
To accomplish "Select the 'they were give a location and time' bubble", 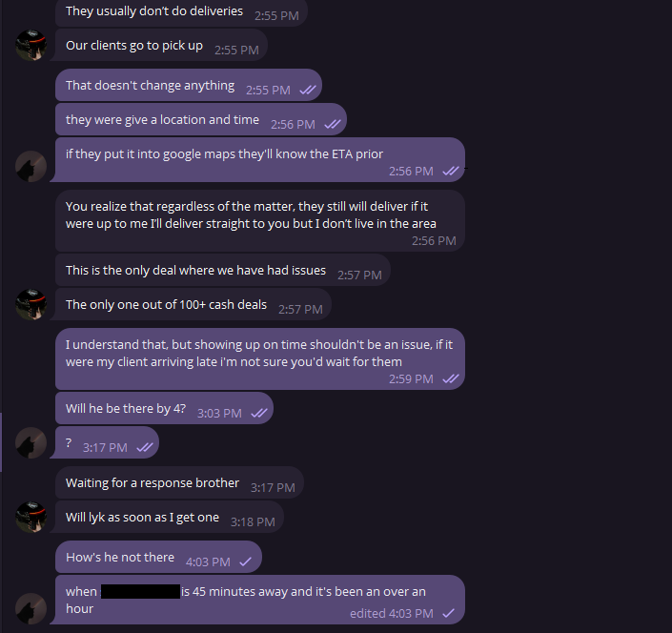I will (201, 119).
